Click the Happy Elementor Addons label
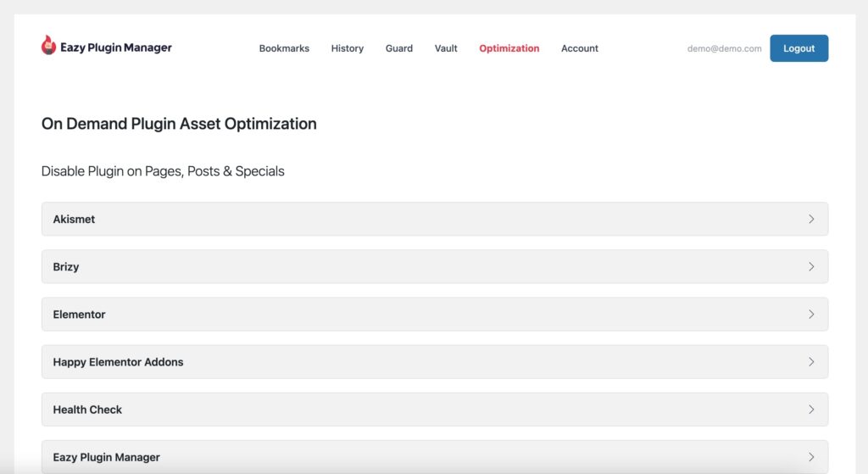This screenshot has width=868, height=474. click(118, 362)
